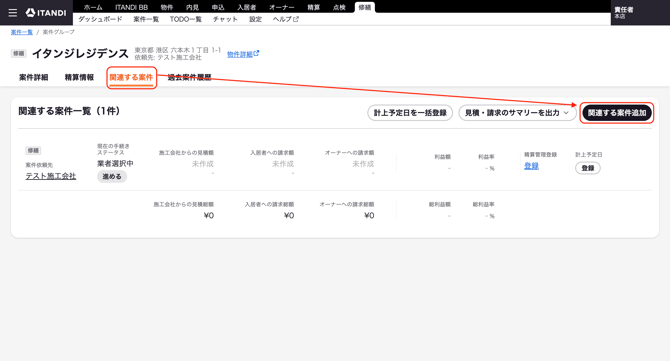
Task: Open 物件詳細 link
Action: (x=240, y=54)
